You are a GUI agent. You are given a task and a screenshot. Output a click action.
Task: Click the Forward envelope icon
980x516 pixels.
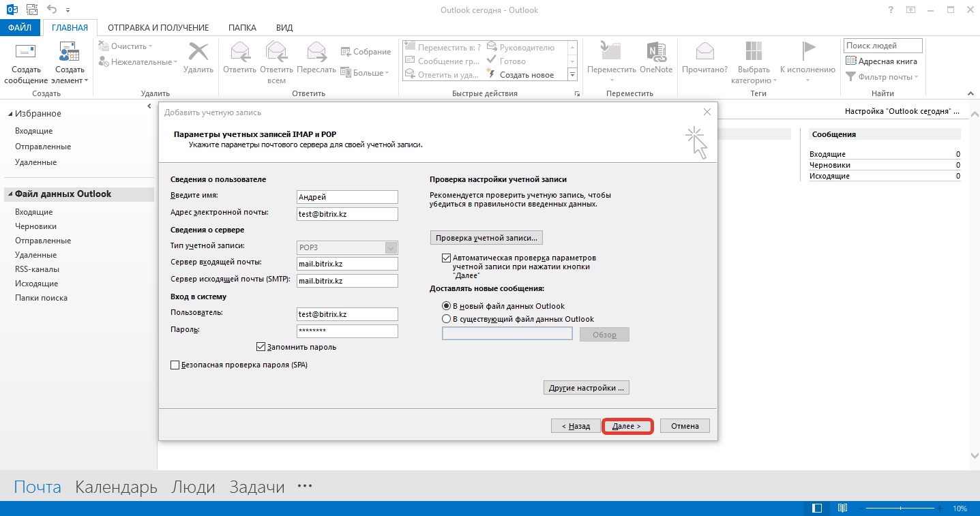coord(316,52)
